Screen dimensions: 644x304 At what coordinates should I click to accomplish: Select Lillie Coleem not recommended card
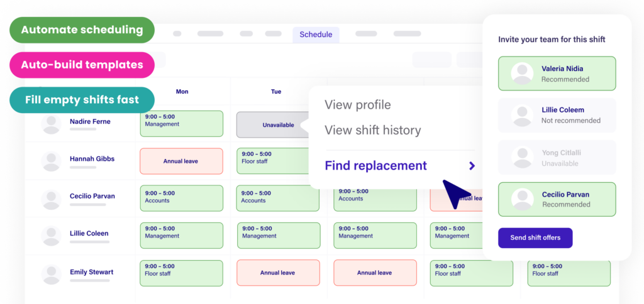(557, 115)
